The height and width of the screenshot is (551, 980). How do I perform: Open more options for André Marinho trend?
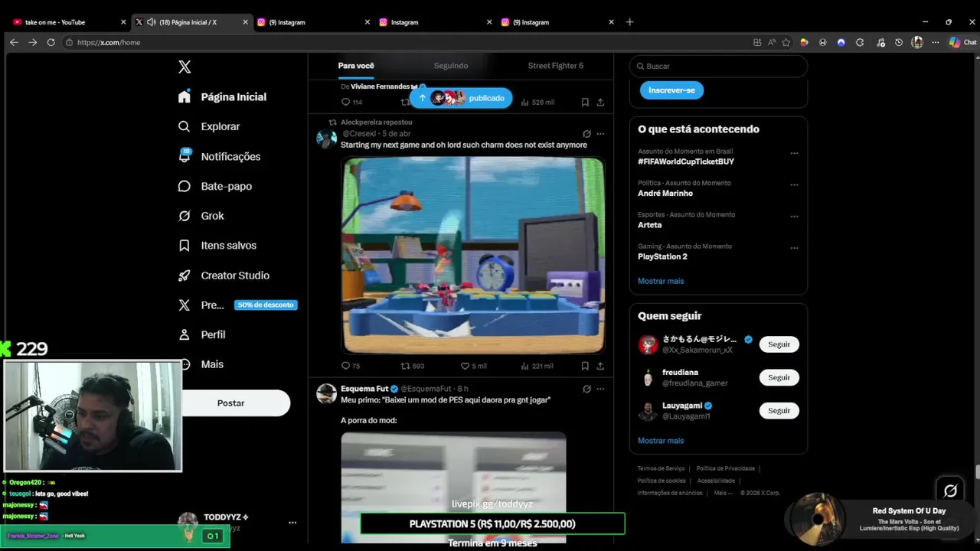pos(794,185)
